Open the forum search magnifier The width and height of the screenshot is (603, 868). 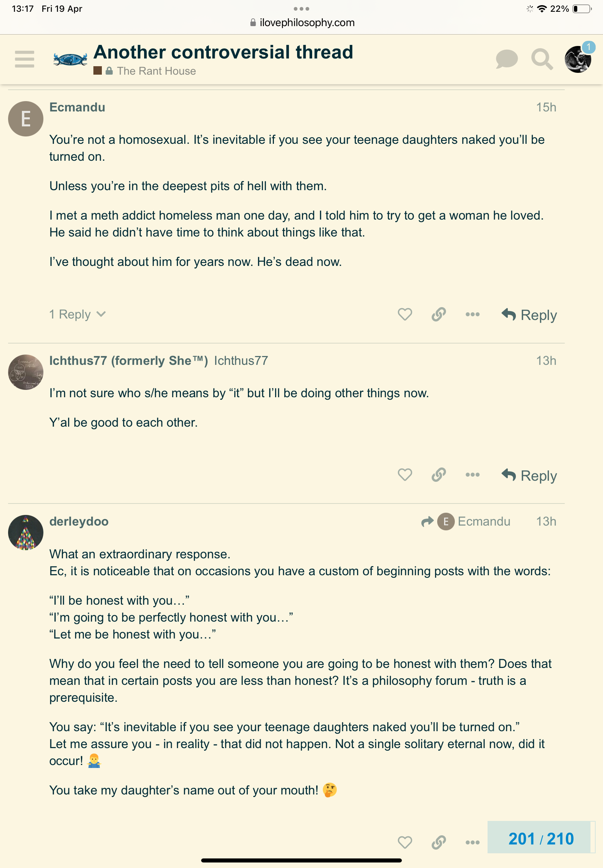(x=542, y=59)
